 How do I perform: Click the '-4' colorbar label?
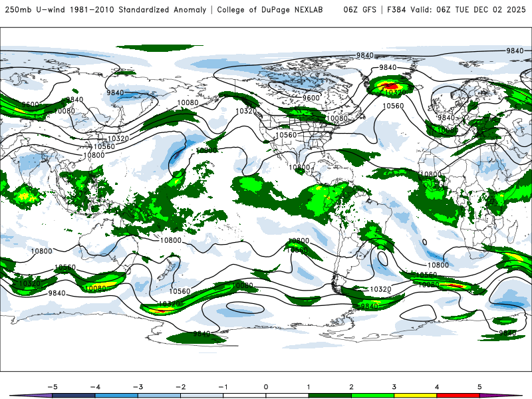(95, 387)
